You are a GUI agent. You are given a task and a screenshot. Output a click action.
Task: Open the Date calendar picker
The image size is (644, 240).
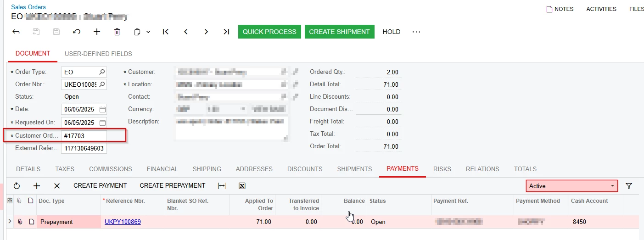[x=102, y=109]
